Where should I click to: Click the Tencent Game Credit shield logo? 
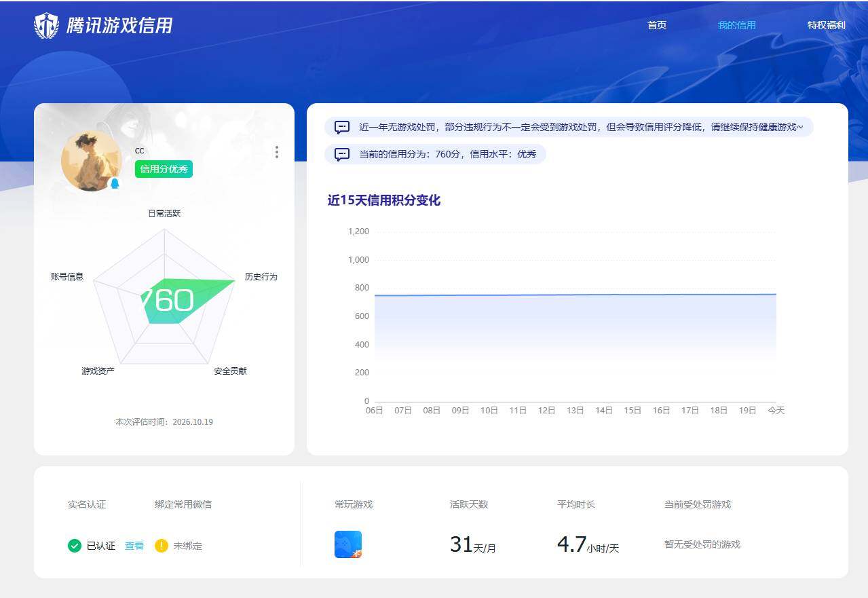[x=47, y=26]
